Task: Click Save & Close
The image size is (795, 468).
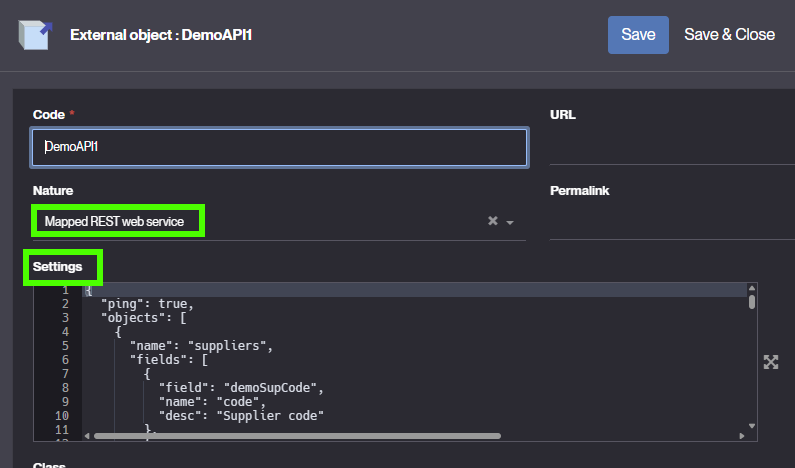Action: point(729,34)
